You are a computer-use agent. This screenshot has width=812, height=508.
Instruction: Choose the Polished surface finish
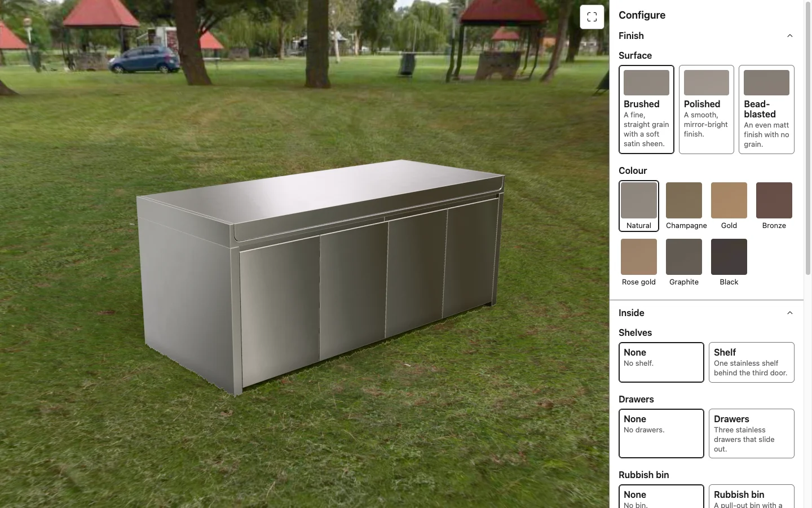coord(707,110)
